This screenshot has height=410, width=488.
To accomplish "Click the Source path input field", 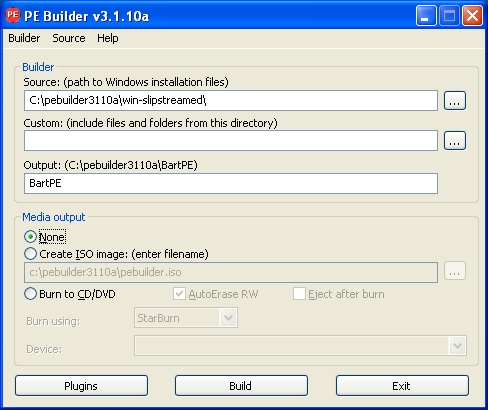I will pos(231,100).
